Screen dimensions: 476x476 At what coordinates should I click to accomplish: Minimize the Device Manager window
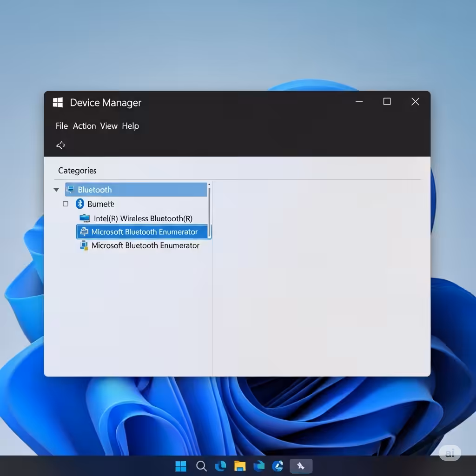[x=359, y=101]
